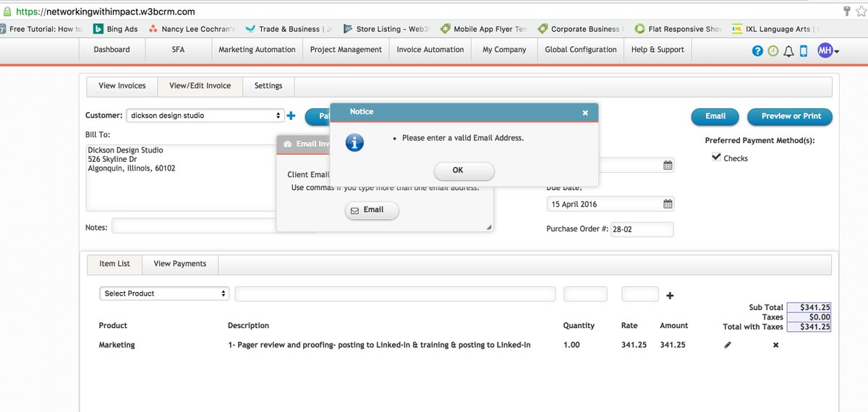Click the blue mobile phone icon

point(803,51)
